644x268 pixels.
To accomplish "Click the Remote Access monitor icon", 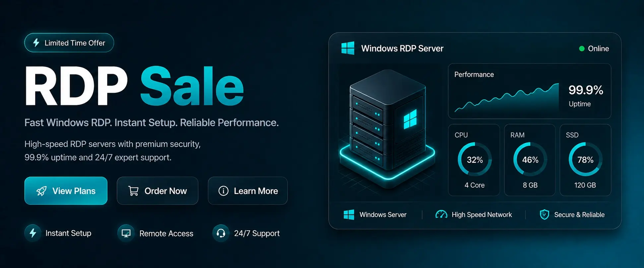I will (x=126, y=233).
